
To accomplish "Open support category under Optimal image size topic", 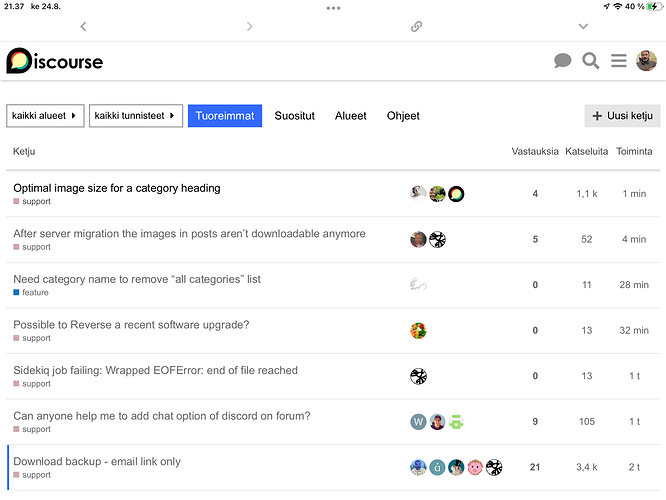I will coord(32,201).
